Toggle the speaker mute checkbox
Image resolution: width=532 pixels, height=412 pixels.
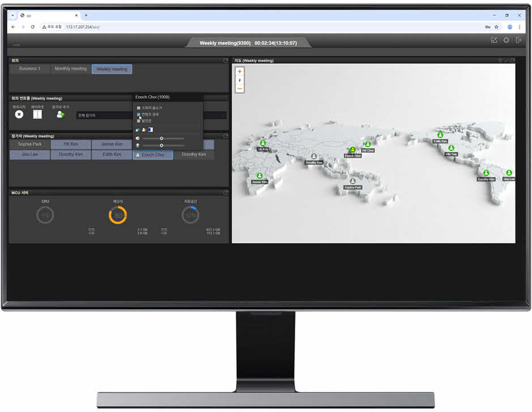(x=139, y=108)
